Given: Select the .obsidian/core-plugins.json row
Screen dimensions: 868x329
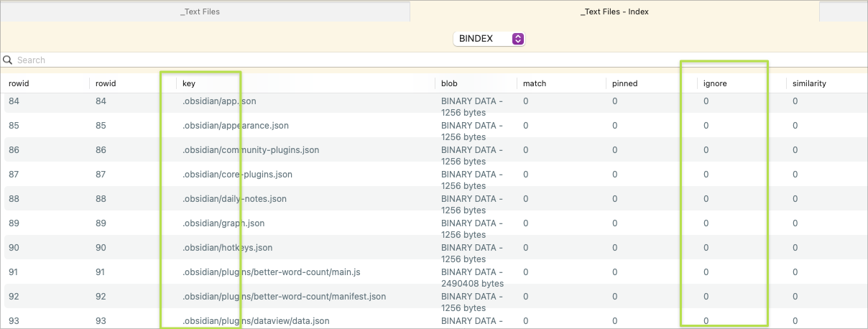Looking at the screenshot, I should tap(237, 175).
